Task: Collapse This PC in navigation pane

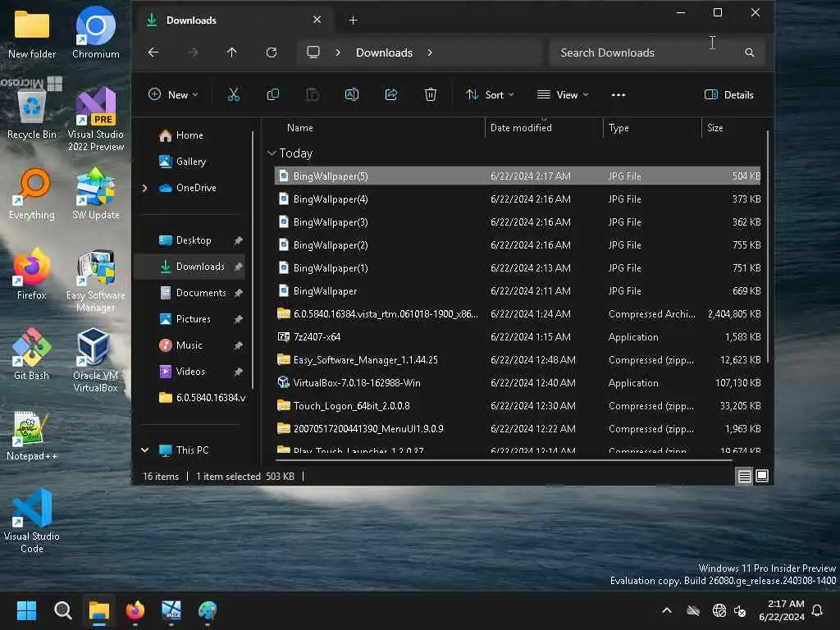Action: click(x=144, y=450)
